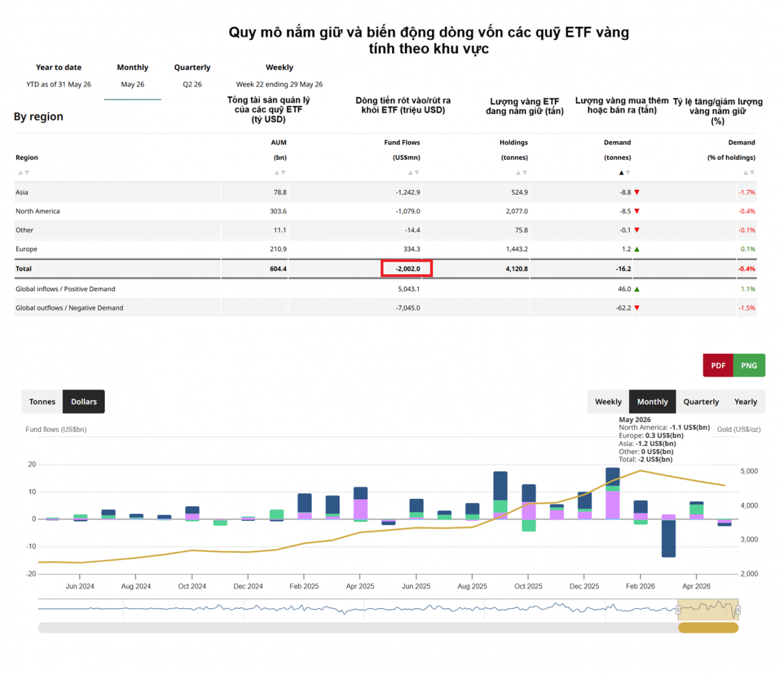Click left handle of chart range navigator
This screenshot has height=675, width=784.
pyautogui.click(x=678, y=610)
